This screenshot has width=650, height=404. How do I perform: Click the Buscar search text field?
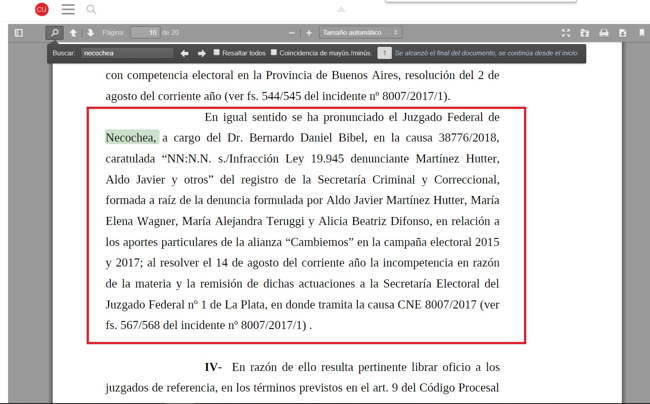[x=127, y=53]
